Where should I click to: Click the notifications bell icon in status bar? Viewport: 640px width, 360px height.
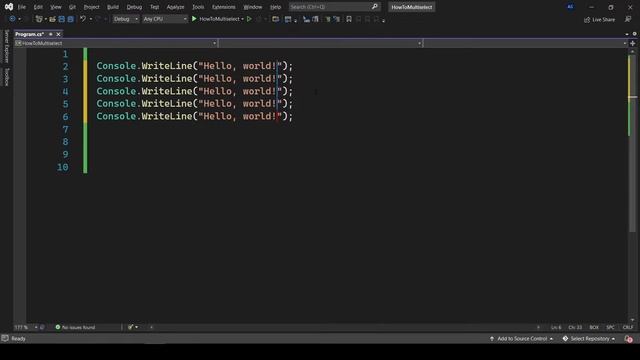pyautogui.click(x=629, y=339)
